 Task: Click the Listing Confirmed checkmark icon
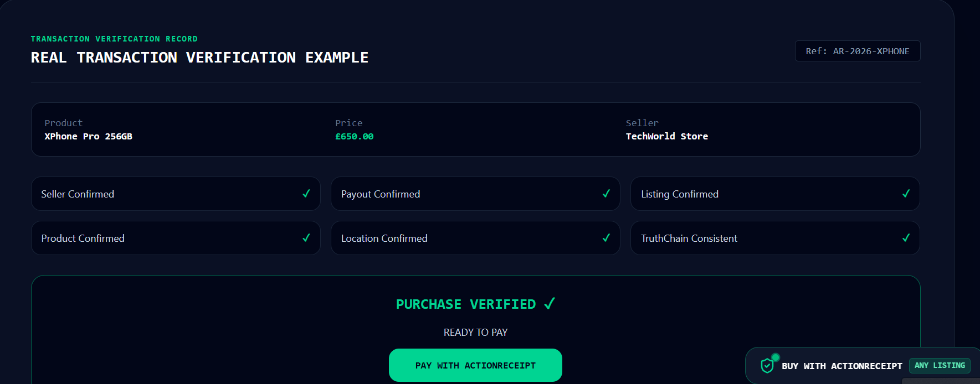906,194
